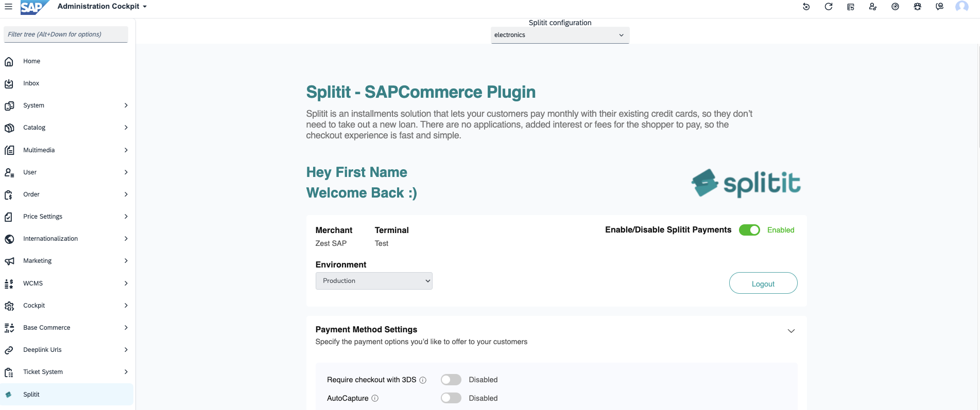Click the Marketing megaphone icon
The width and height of the screenshot is (980, 410).
point(9,261)
